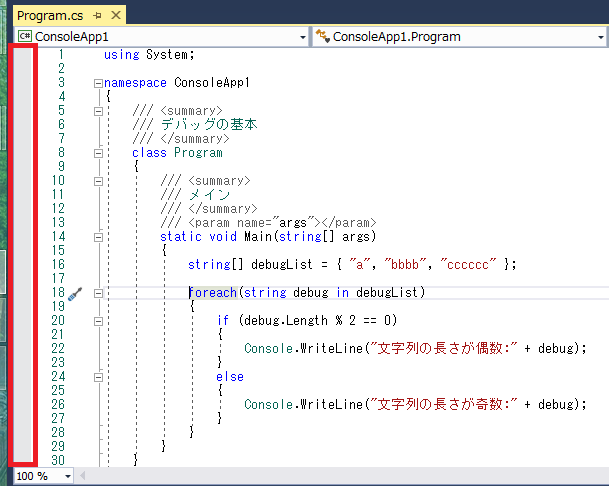
Task: Click 'System;' on line 1
Action: pos(170,55)
